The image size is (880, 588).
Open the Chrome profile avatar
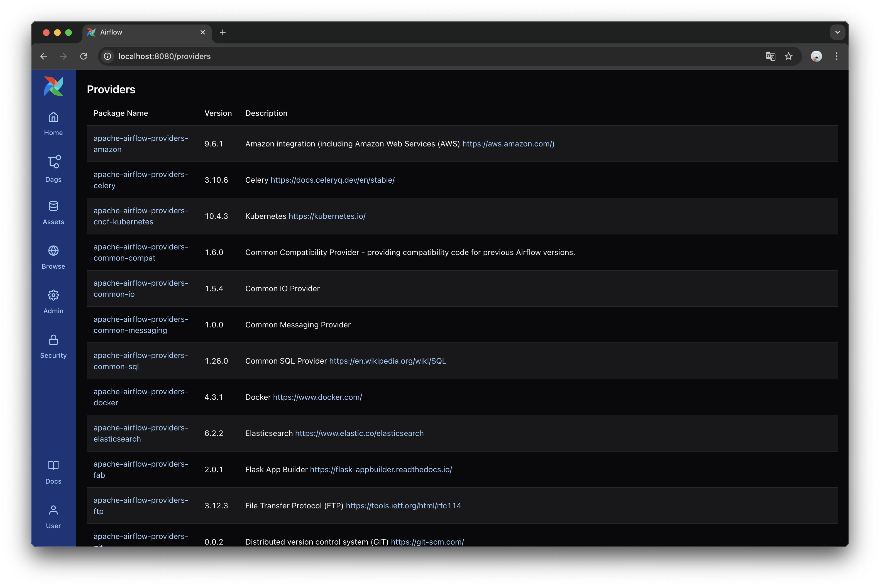816,56
